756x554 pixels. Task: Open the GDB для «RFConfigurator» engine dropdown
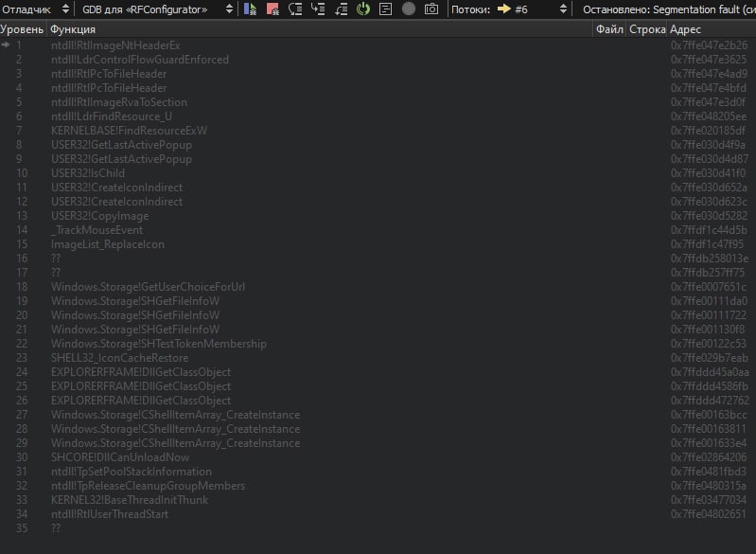click(x=157, y=9)
